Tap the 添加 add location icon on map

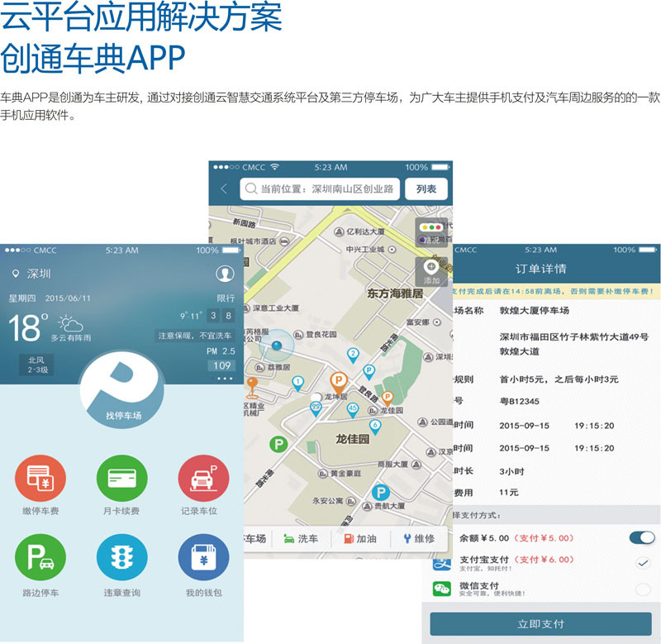pyautogui.click(x=431, y=272)
